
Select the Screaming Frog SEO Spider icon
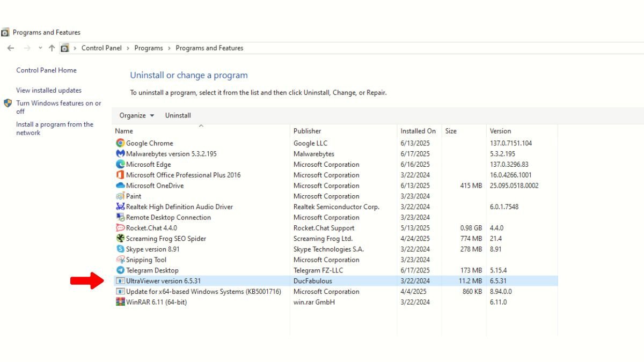120,239
